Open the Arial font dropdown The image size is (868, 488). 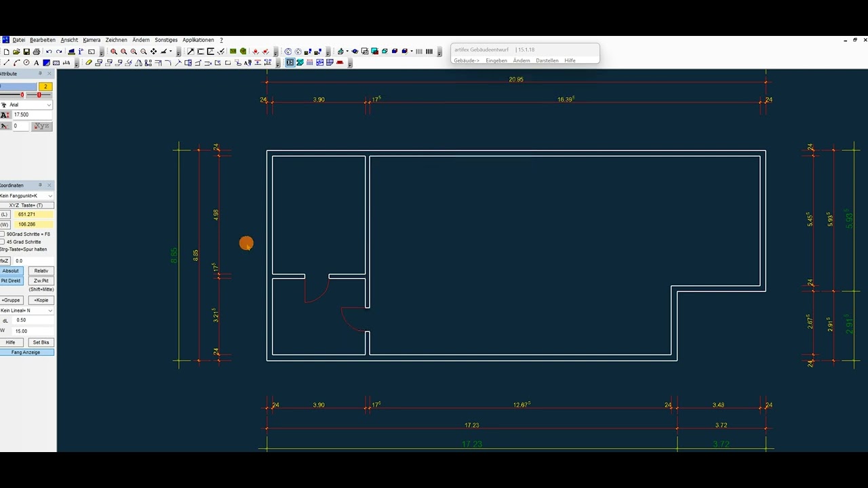(49, 105)
